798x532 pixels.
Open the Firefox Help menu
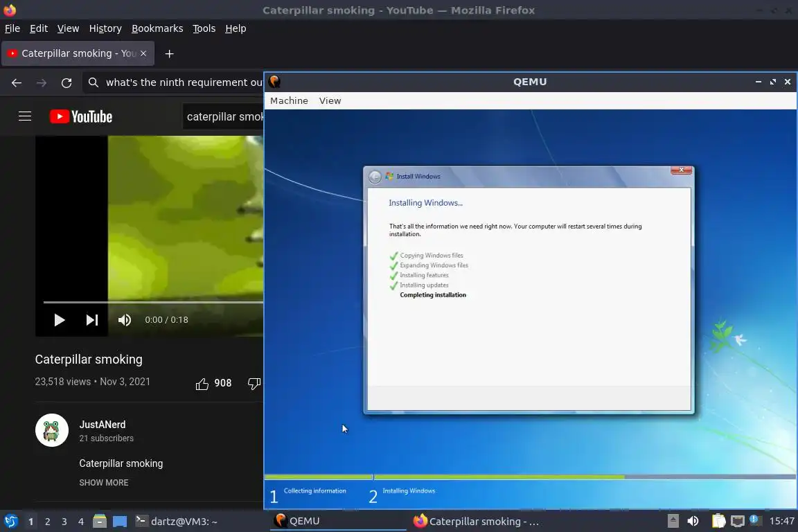[x=236, y=28]
